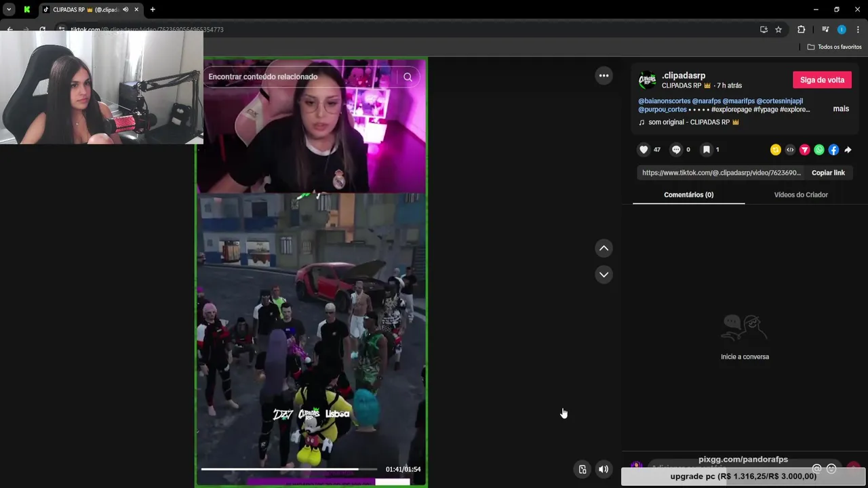This screenshot has height=488, width=868.
Task: Click the Copiar link button
Action: coord(828,173)
